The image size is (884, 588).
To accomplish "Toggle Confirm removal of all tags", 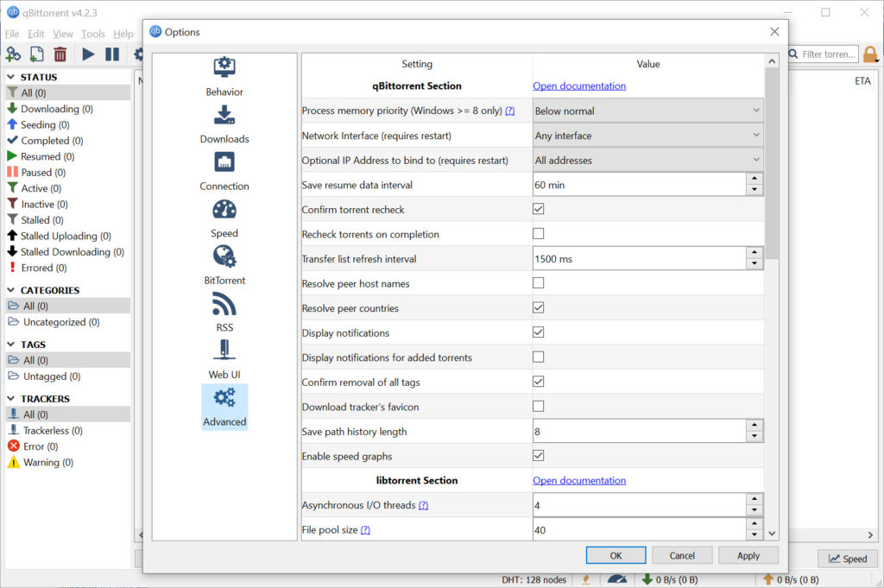I will click(x=539, y=382).
